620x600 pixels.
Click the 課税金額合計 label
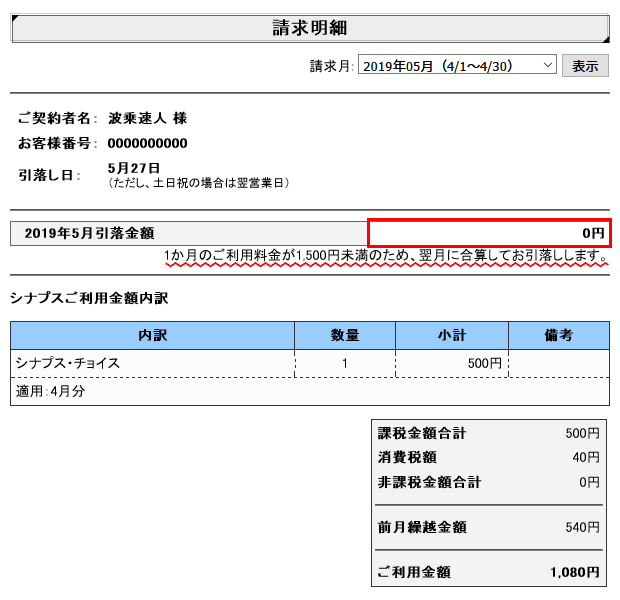point(422,433)
